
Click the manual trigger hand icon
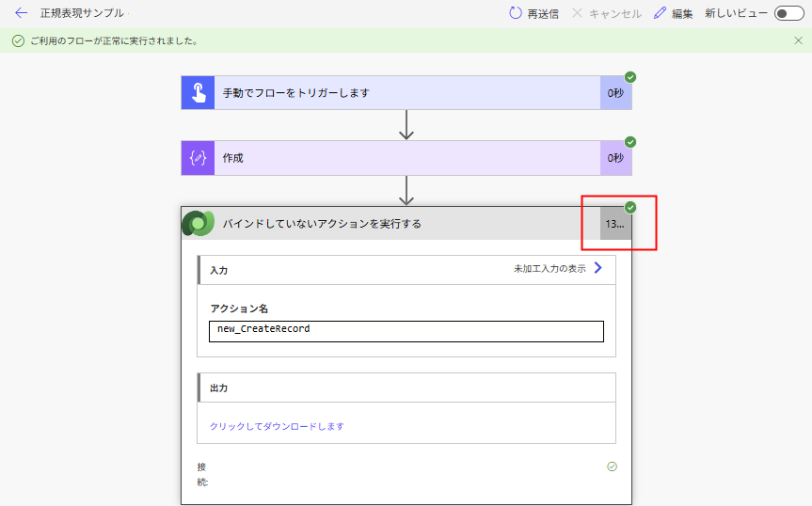click(x=199, y=93)
